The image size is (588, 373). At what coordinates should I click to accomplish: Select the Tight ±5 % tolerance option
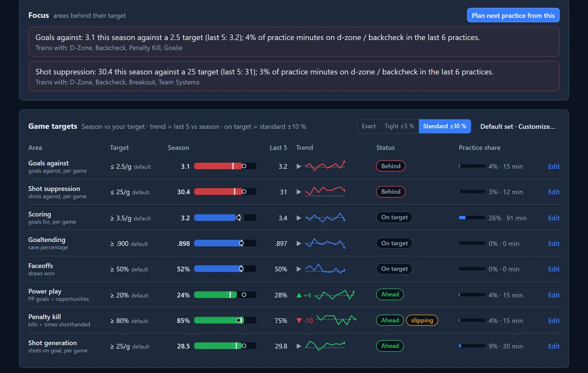point(399,126)
